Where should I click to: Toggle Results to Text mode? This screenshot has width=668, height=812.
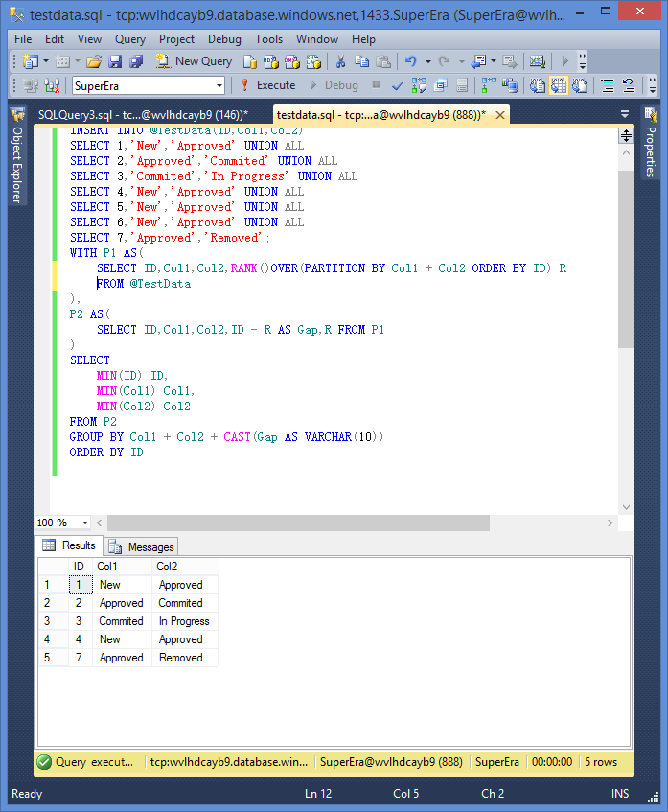click(538, 85)
